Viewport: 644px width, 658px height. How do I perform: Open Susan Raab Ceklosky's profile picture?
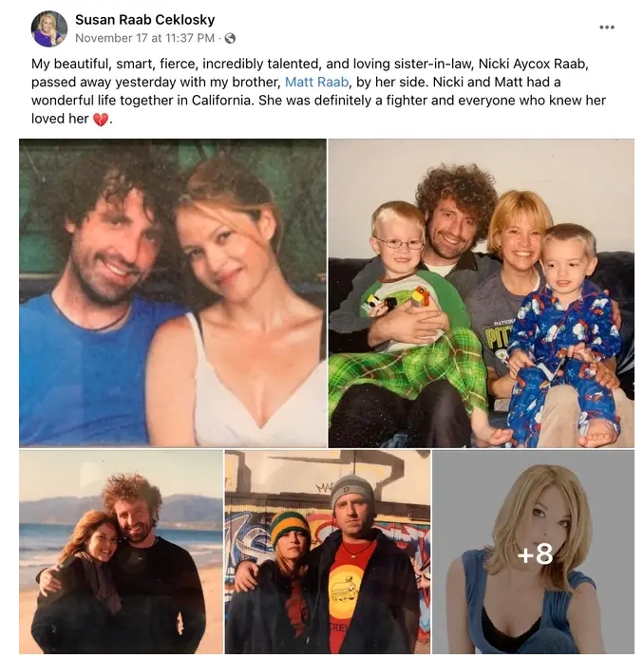point(49,28)
